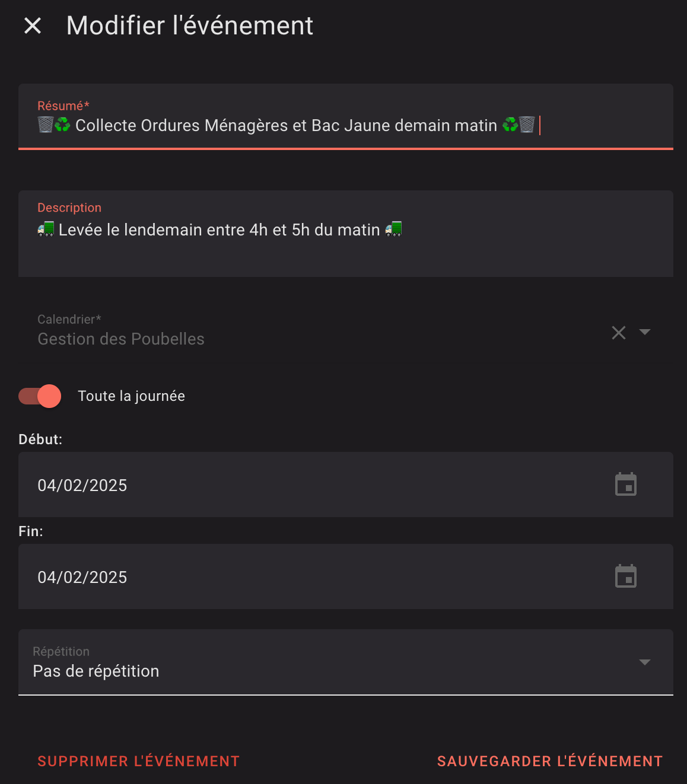Image resolution: width=687 pixels, height=784 pixels.
Task: Disable the Toute la journée switch
Action: click(40, 396)
